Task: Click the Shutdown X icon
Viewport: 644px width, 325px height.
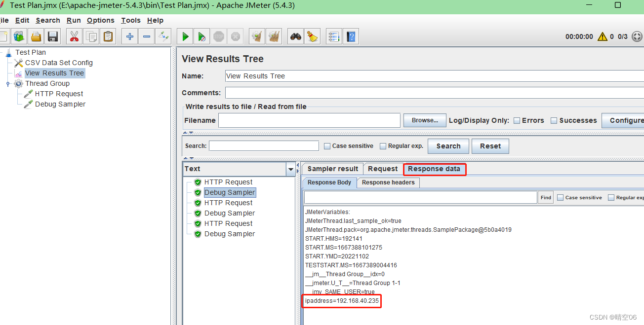Action: coord(236,36)
